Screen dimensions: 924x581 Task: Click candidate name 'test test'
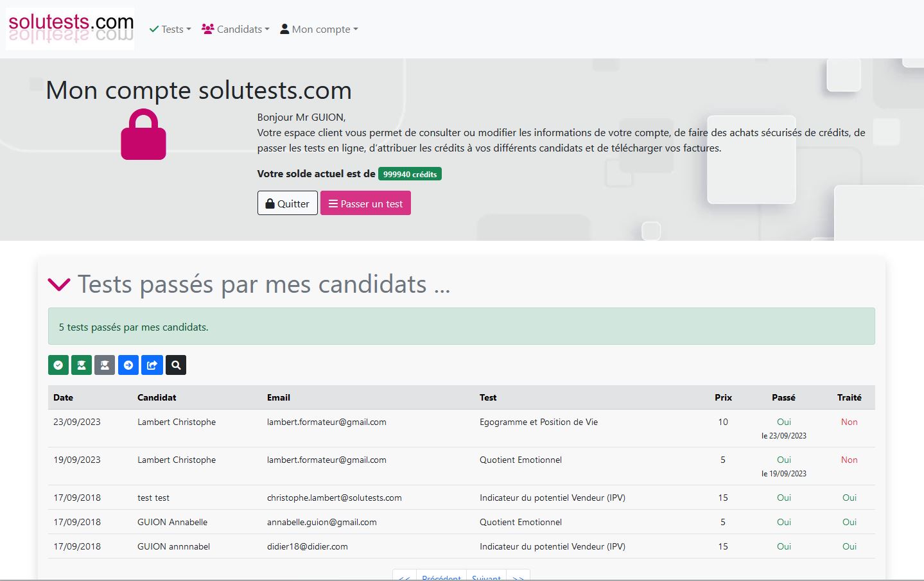click(153, 498)
